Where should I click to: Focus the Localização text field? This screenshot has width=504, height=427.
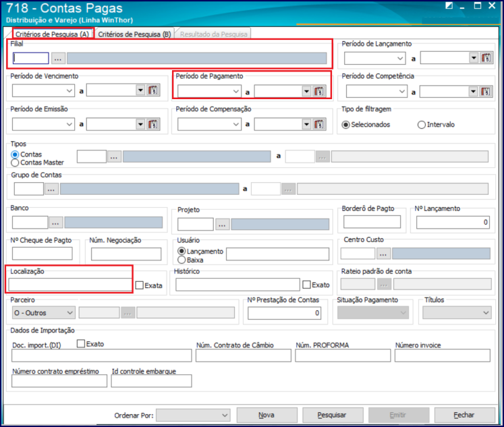(70, 285)
